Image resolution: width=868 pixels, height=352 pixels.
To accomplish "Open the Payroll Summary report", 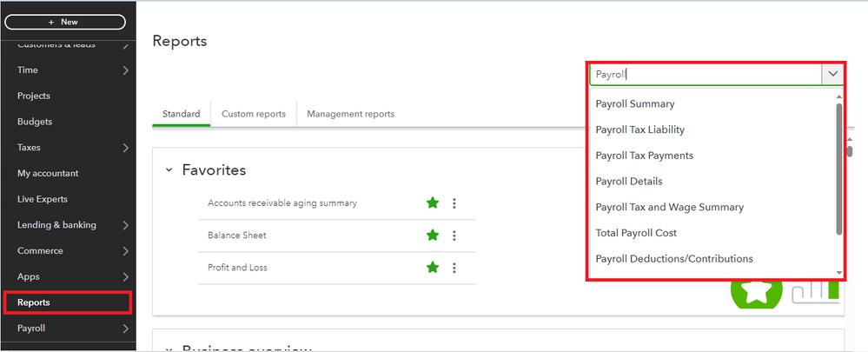I will pyautogui.click(x=634, y=104).
